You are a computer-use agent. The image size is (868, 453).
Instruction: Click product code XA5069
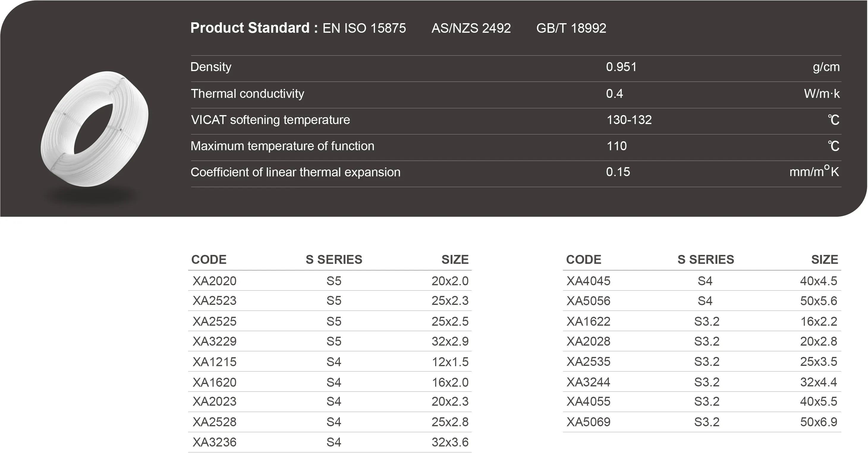pyautogui.click(x=588, y=422)
